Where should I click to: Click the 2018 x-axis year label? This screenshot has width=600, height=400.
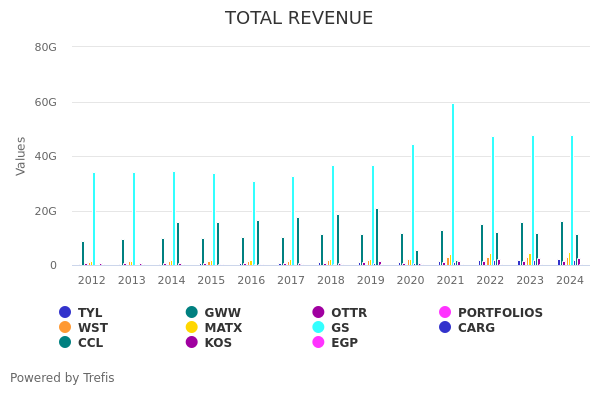pos(331,281)
